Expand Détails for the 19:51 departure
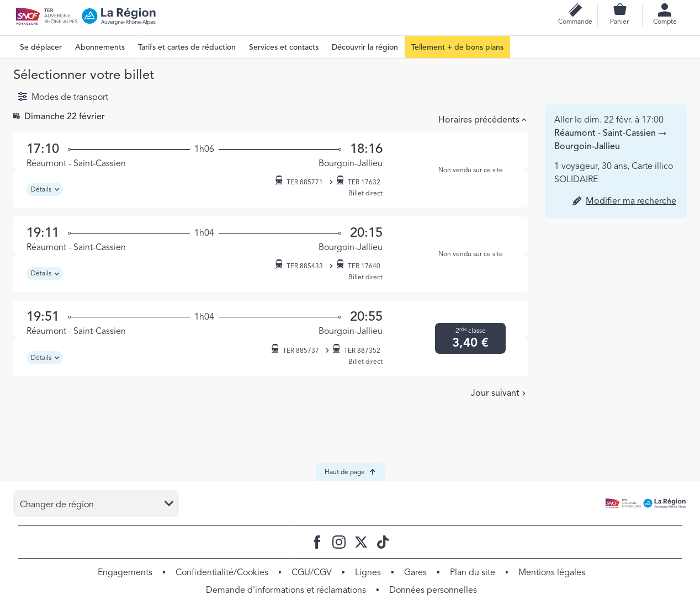700x616 pixels. (x=45, y=358)
